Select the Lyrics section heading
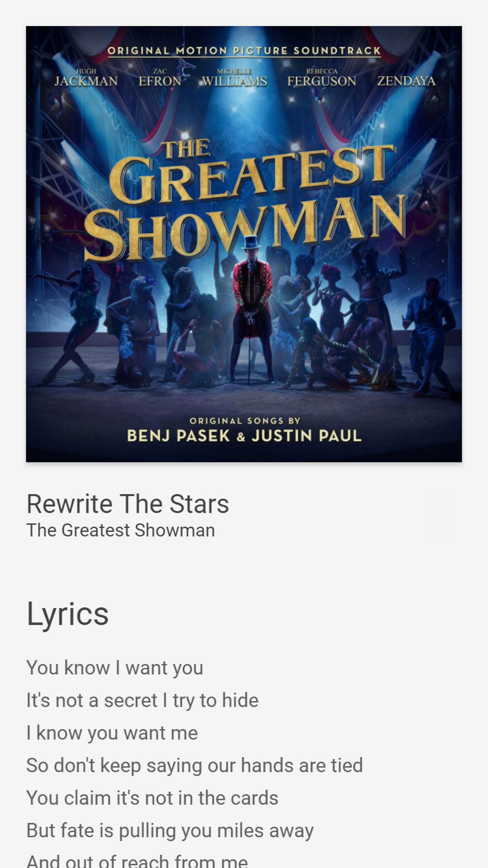The height and width of the screenshot is (868, 488). coord(68,614)
